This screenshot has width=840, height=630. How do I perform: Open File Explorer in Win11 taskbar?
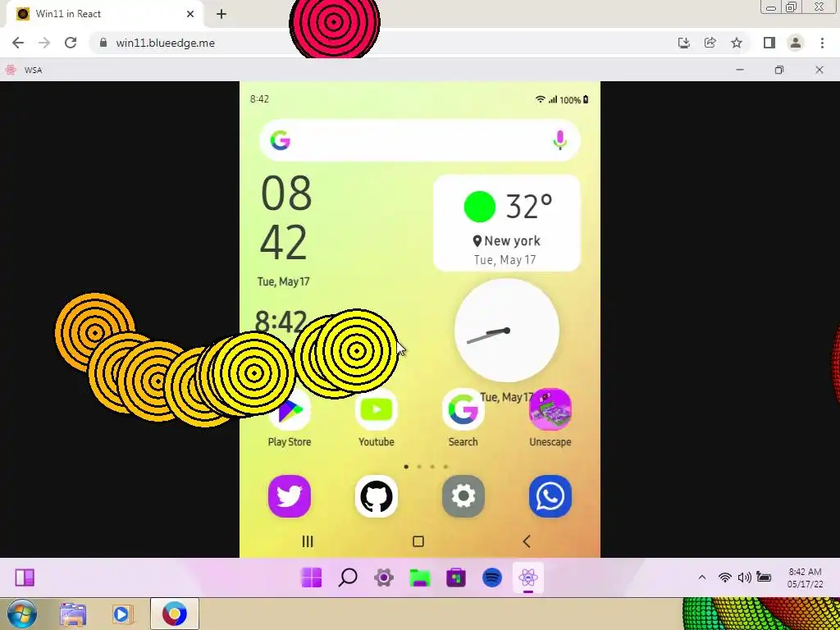point(420,577)
